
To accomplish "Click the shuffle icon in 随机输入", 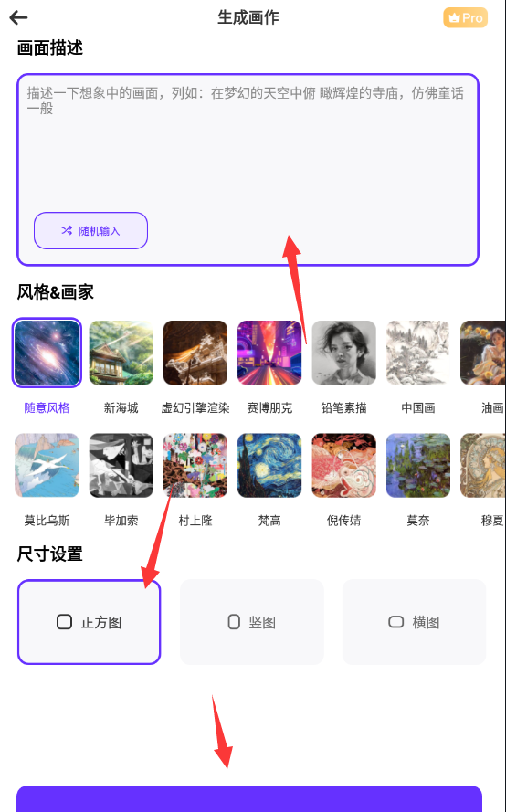I will coord(67,230).
